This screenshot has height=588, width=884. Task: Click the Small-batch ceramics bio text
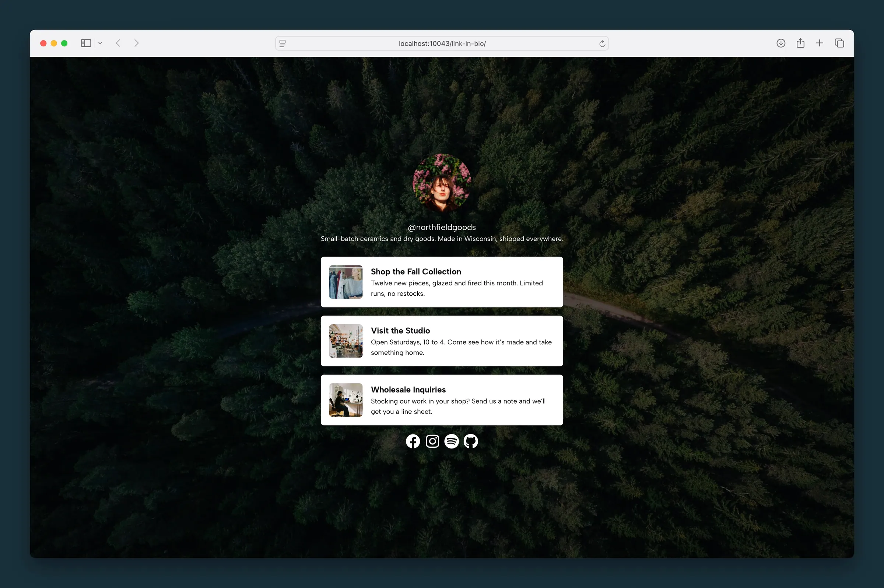click(x=442, y=239)
